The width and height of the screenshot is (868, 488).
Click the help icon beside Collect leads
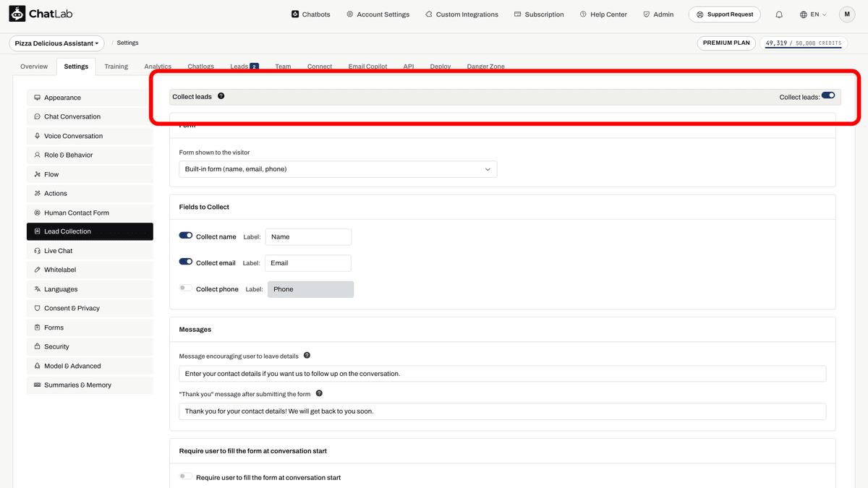[x=221, y=96]
